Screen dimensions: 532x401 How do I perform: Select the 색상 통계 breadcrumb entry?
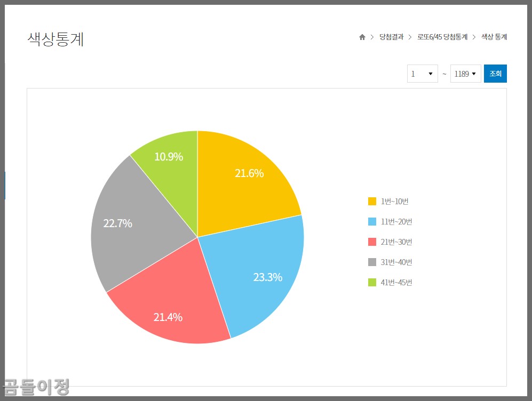494,37
